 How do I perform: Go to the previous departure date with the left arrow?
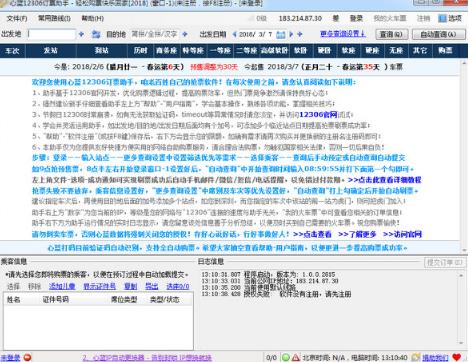click(234, 34)
